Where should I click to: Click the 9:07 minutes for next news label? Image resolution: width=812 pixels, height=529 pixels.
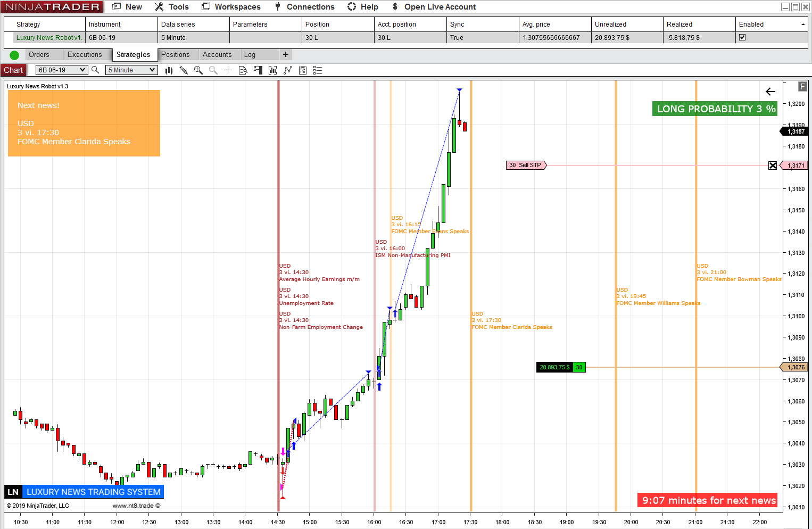708,500
